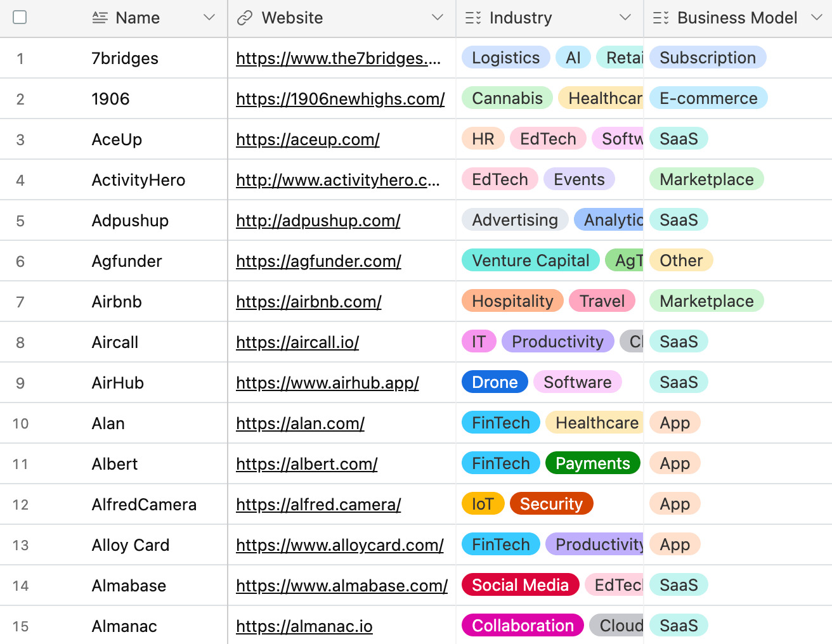The image size is (832, 644).
Task: Click the Events industry tag
Action: click(579, 179)
